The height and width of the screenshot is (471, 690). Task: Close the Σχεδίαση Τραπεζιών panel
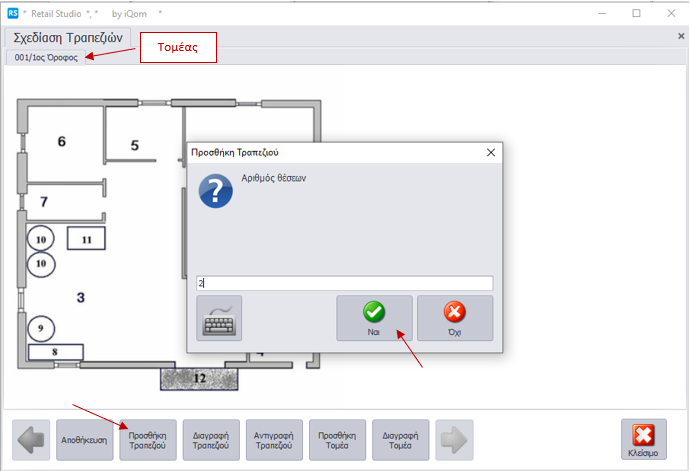pos(681,35)
